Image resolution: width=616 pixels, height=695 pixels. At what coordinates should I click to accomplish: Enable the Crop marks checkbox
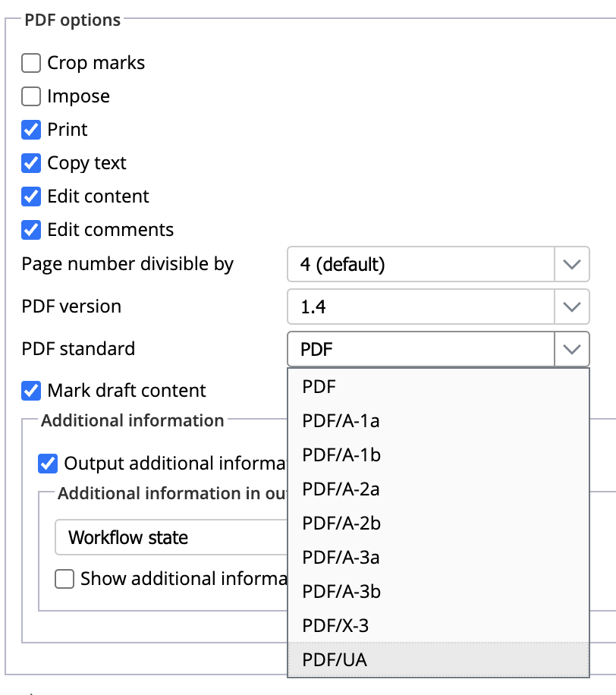click(31, 63)
